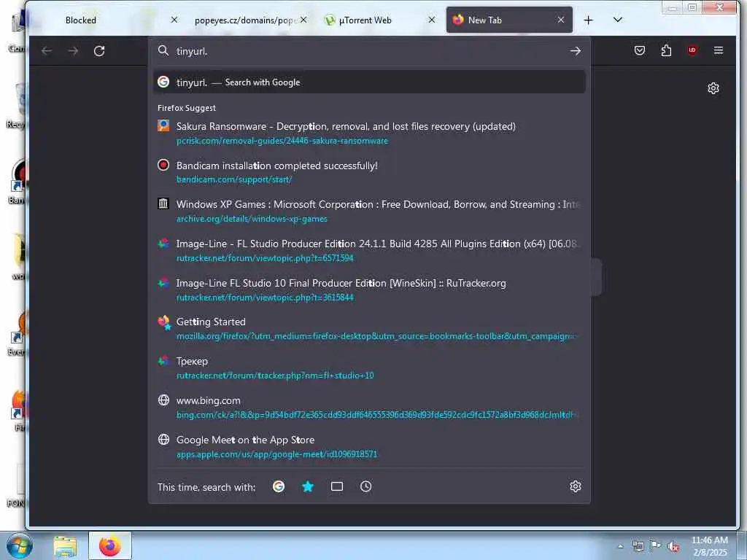
Task: Open Трекер rutracker suggestion
Action: 369,367
